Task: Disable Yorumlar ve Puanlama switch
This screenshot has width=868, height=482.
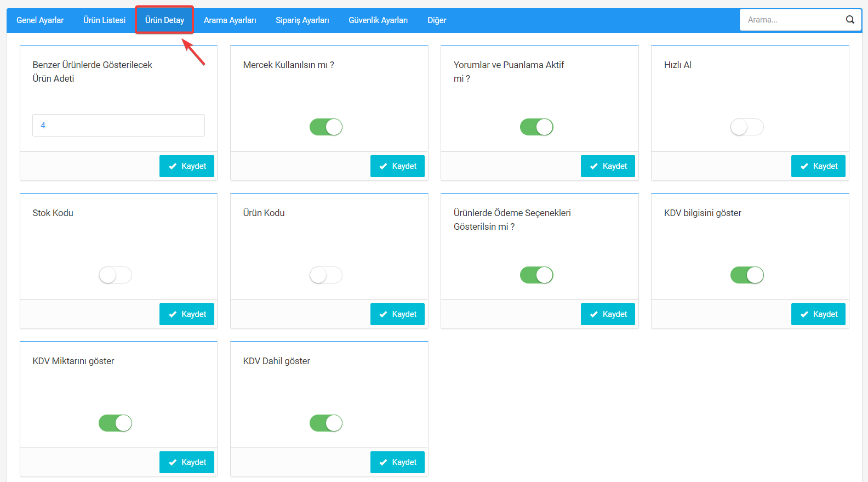Action: (x=536, y=127)
